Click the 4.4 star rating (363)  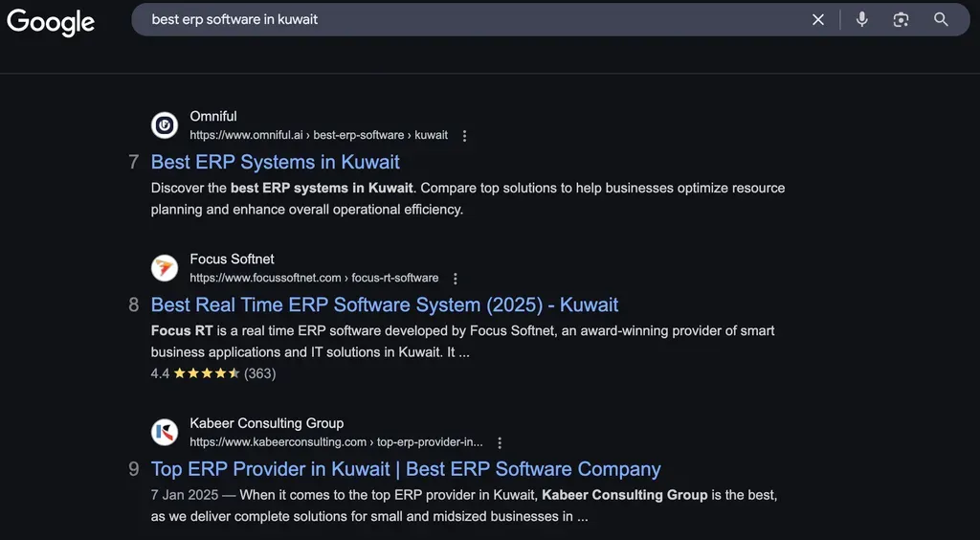(x=213, y=373)
